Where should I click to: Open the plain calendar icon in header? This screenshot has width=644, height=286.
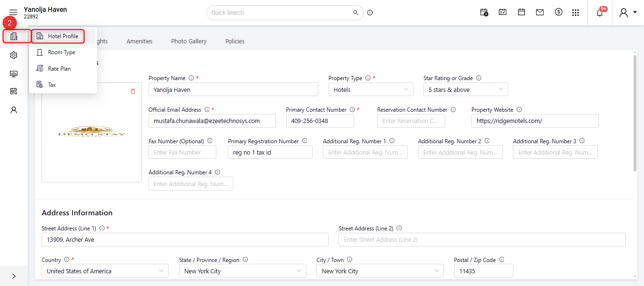(x=521, y=12)
